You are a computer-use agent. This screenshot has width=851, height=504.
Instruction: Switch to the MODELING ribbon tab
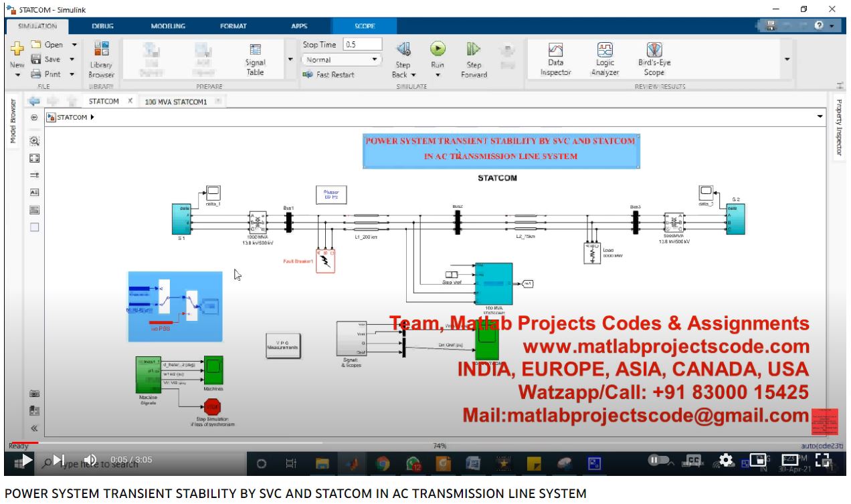168,26
